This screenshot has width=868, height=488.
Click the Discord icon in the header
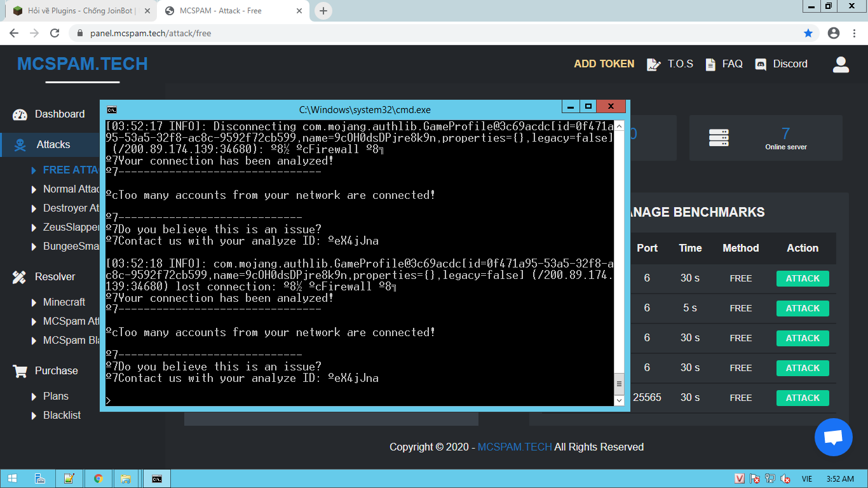[x=761, y=64]
